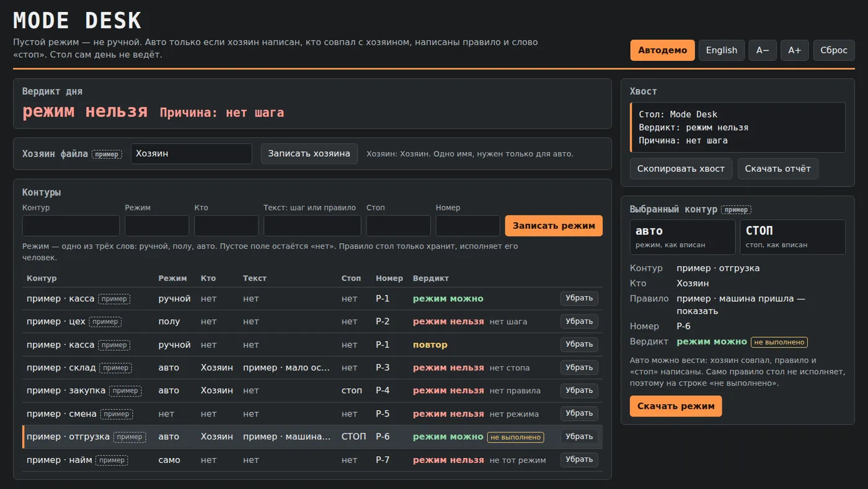Click the orange Записать режим button
Image resolution: width=868 pixels, height=489 pixels.
coord(554,226)
